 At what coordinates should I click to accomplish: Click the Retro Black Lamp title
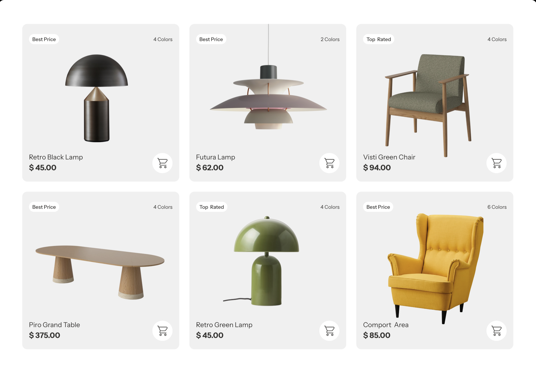[x=56, y=157]
